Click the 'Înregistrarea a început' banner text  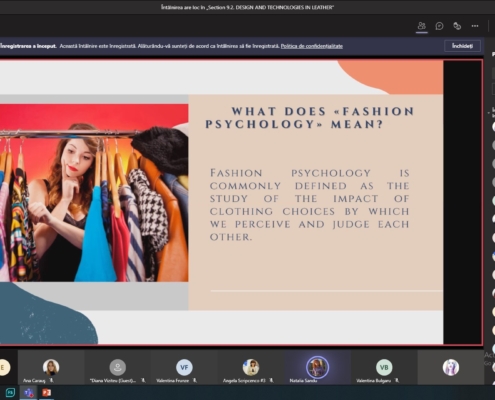tap(28, 46)
